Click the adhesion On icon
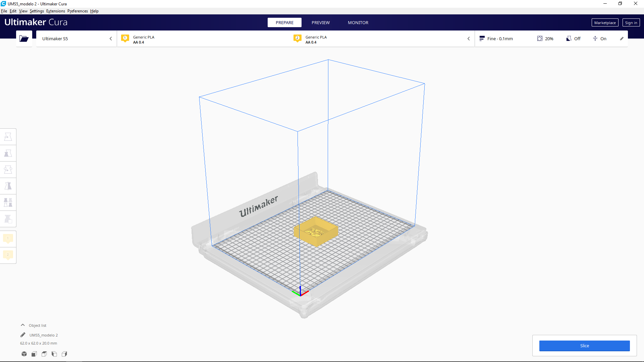This screenshot has height=362, width=644. [595, 39]
